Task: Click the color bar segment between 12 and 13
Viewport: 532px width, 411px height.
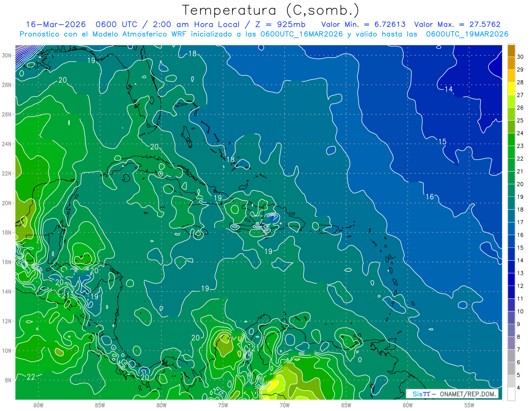Action: [511, 280]
